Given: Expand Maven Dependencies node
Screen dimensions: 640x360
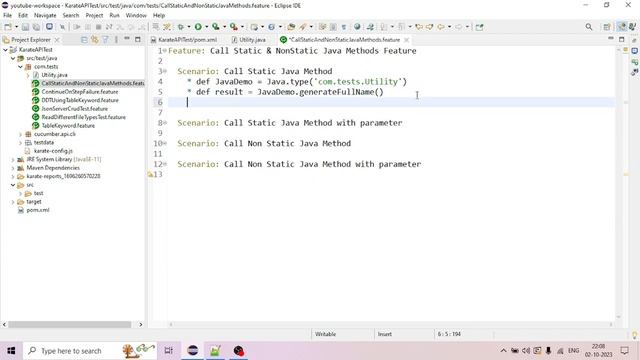Looking at the screenshot, I should 13,168.
